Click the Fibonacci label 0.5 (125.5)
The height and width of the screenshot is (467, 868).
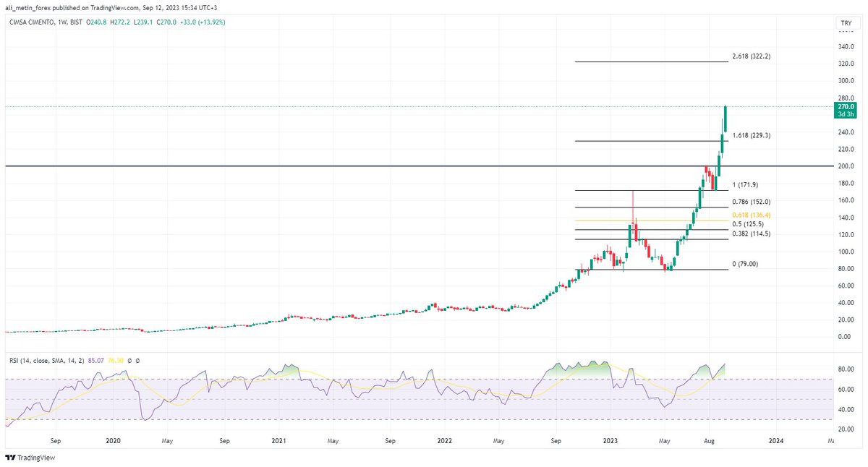click(x=749, y=223)
